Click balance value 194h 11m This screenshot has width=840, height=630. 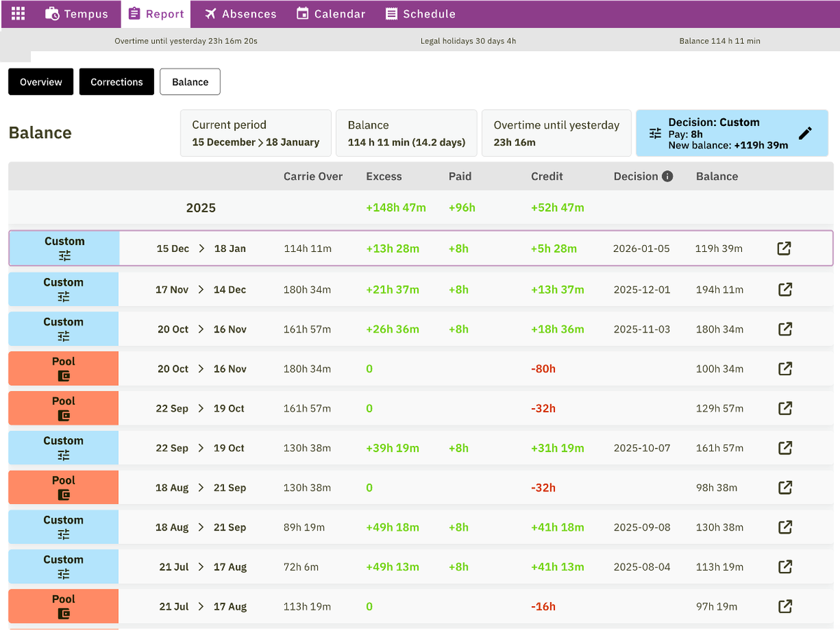[x=720, y=289]
